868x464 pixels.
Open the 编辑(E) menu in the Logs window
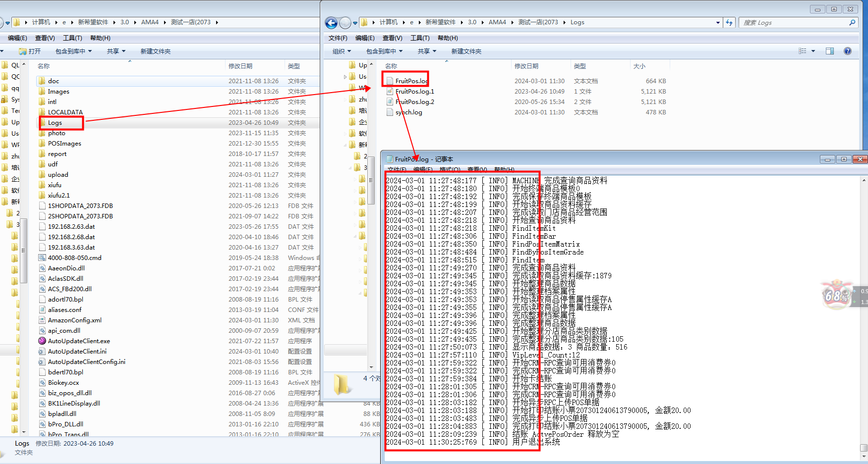tap(365, 38)
